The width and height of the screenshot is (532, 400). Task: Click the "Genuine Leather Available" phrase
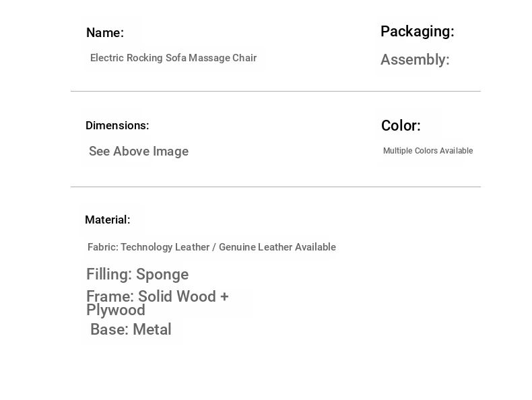277,247
